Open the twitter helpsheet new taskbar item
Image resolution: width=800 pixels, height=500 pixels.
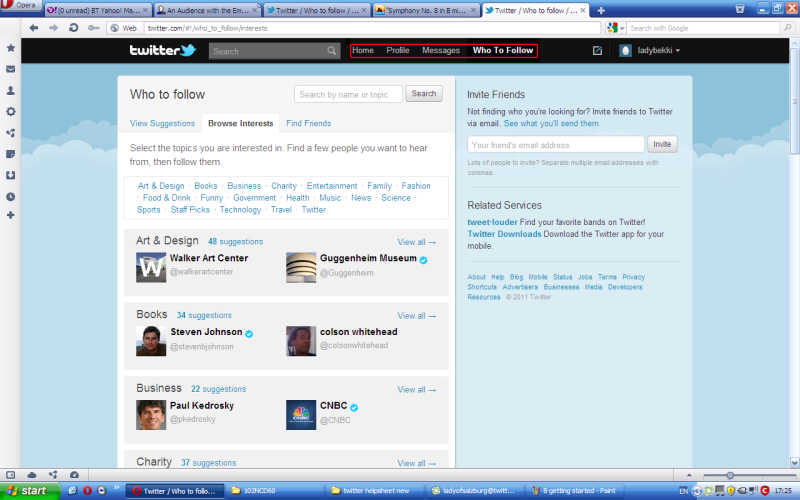375,491
